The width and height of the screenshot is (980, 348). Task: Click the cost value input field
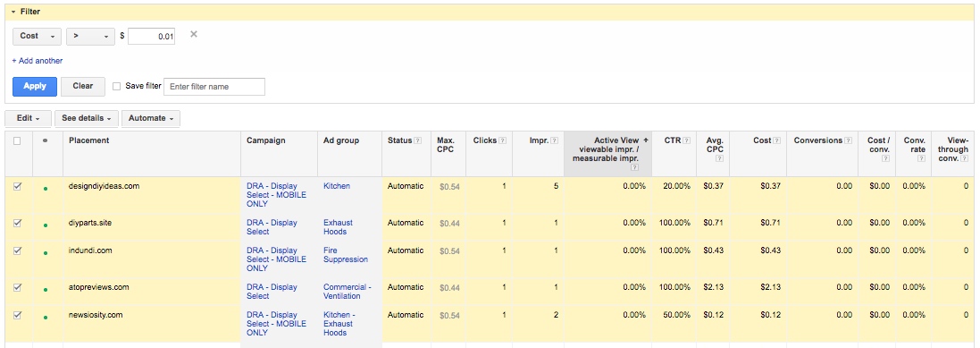point(151,37)
